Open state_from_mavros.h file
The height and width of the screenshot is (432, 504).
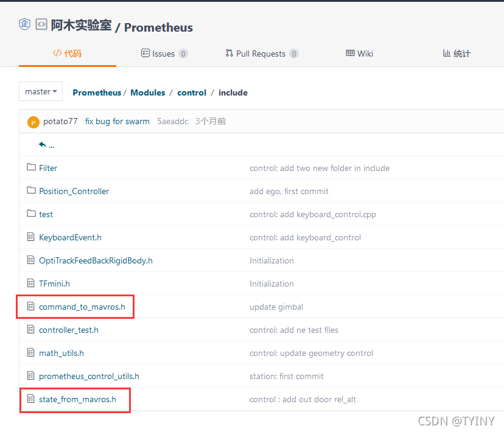77,400
